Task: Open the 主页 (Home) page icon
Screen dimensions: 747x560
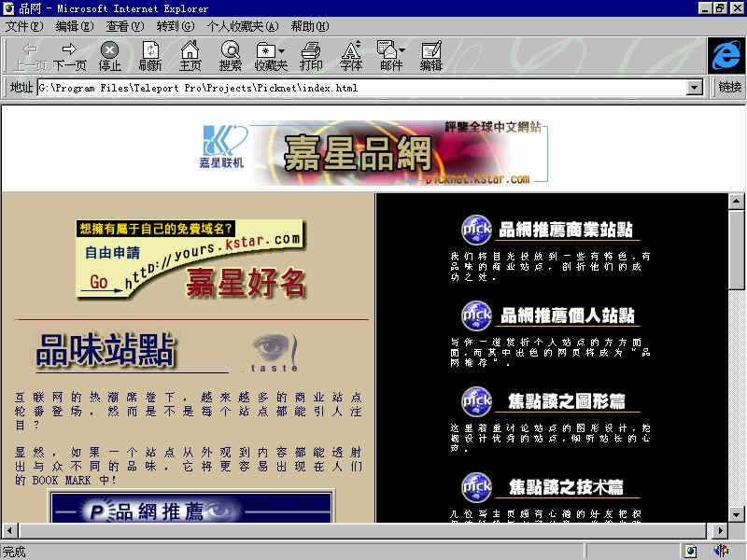Action: (x=190, y=53)
